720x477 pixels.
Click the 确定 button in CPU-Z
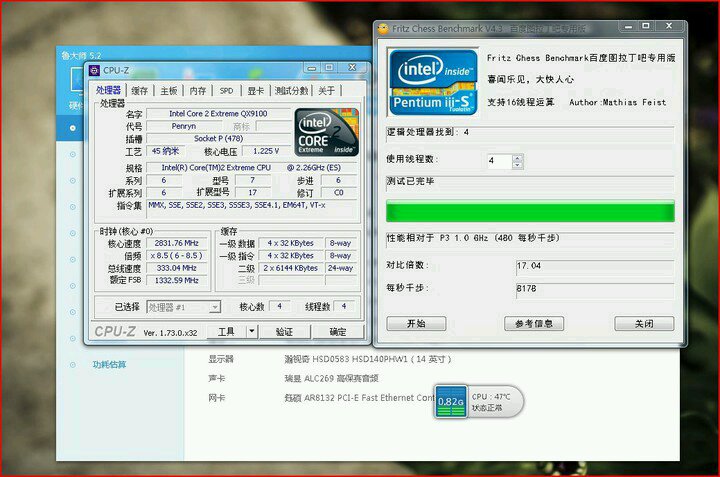point(338,331)
